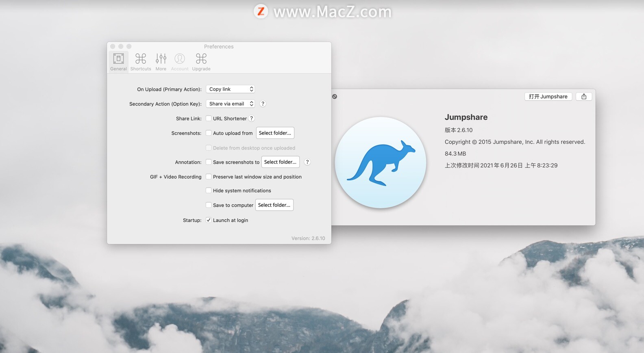Enable Save screenshots to checkbox
This screenshot has height=353, width=644.
(x=209, y=162)
